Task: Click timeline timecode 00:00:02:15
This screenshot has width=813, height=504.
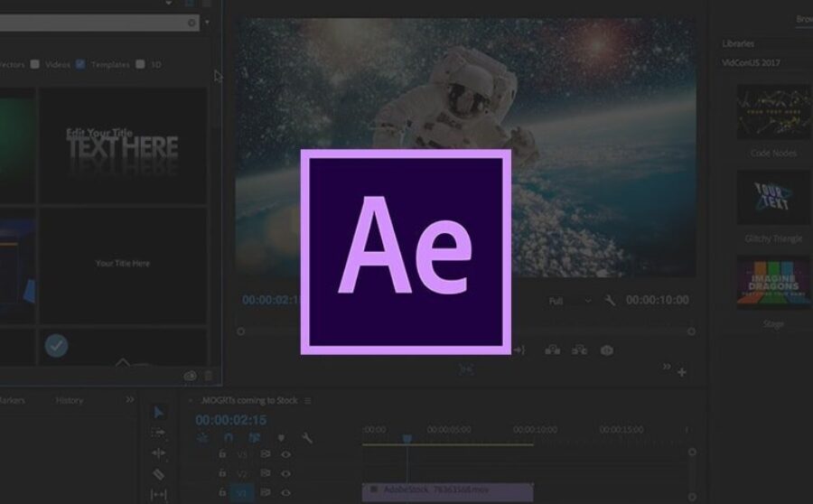Action: tap(230, 420)
